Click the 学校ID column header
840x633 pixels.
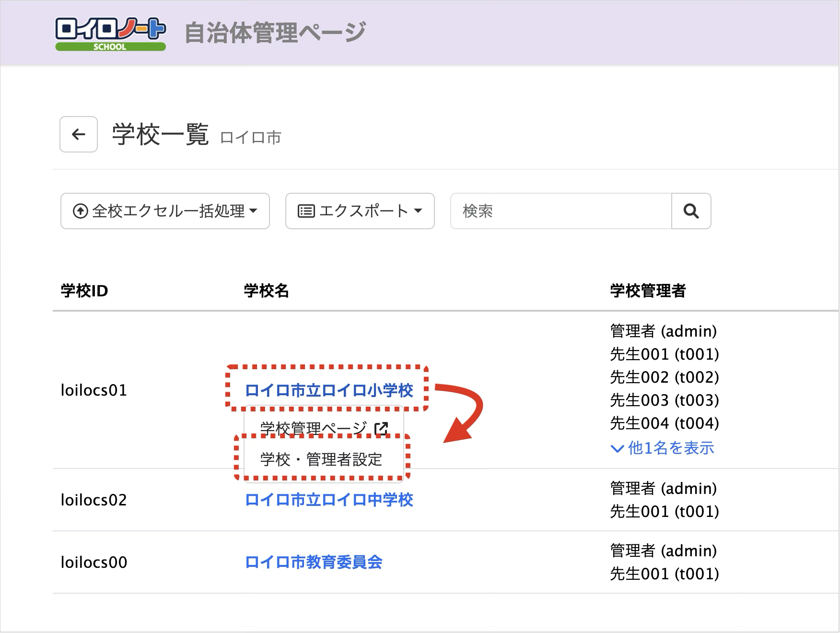tap(84, 291)
